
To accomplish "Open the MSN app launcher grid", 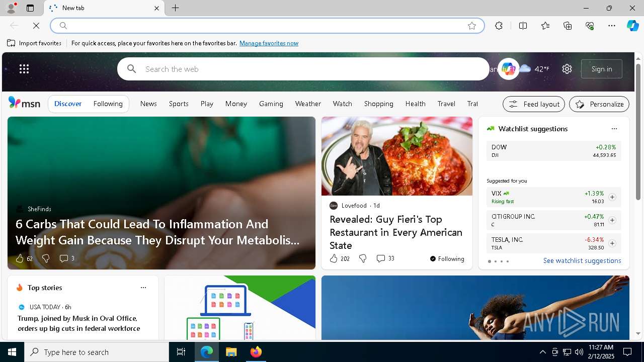I will pos(24,69).
